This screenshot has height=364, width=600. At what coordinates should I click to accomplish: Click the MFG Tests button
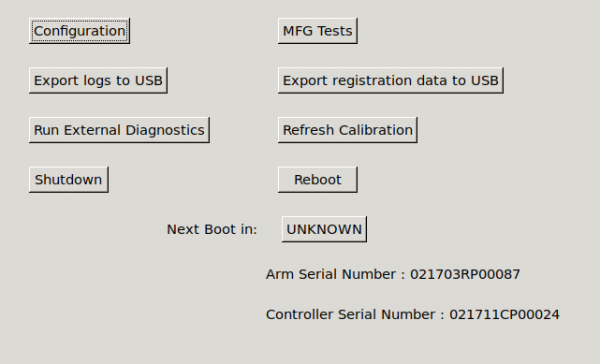pyautogui.click(x=318, y=31)
